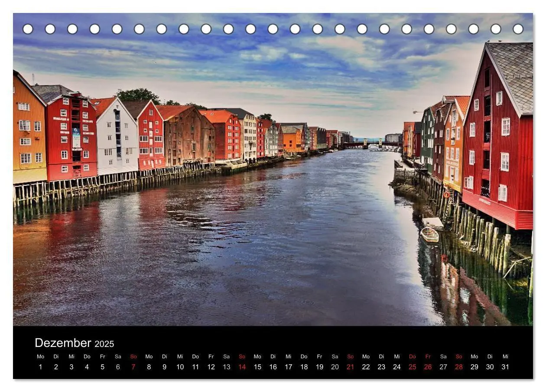Select red holiday date 25
The width and height of the screenshot is (546, 392).
pyautogui.click(x=413, y=367)
